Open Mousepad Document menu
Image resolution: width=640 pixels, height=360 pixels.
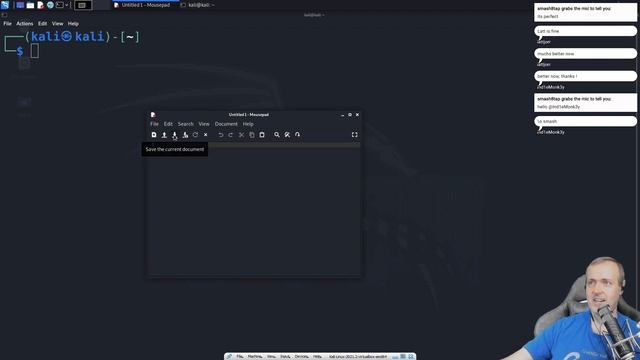pos(226,124)
